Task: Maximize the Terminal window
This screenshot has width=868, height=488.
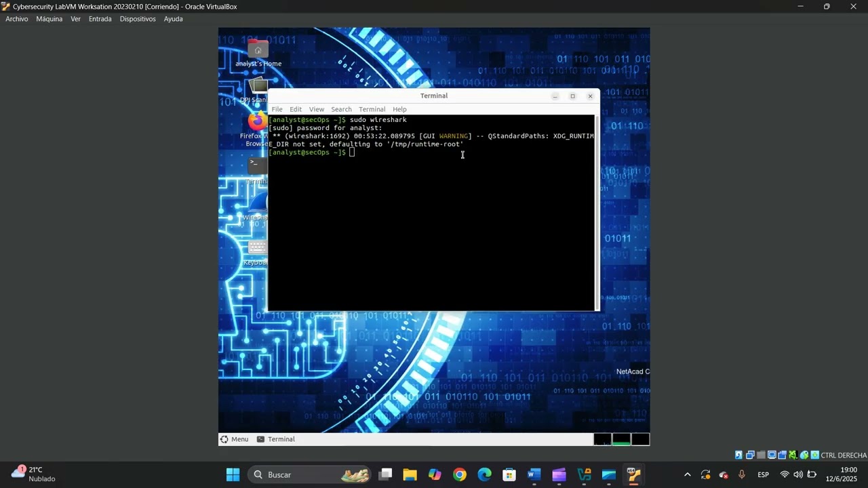Action: coord(572,96)
